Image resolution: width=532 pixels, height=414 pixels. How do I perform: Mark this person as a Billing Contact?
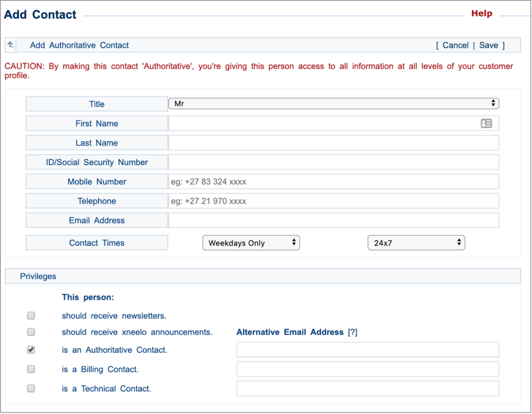pos(31,369)
